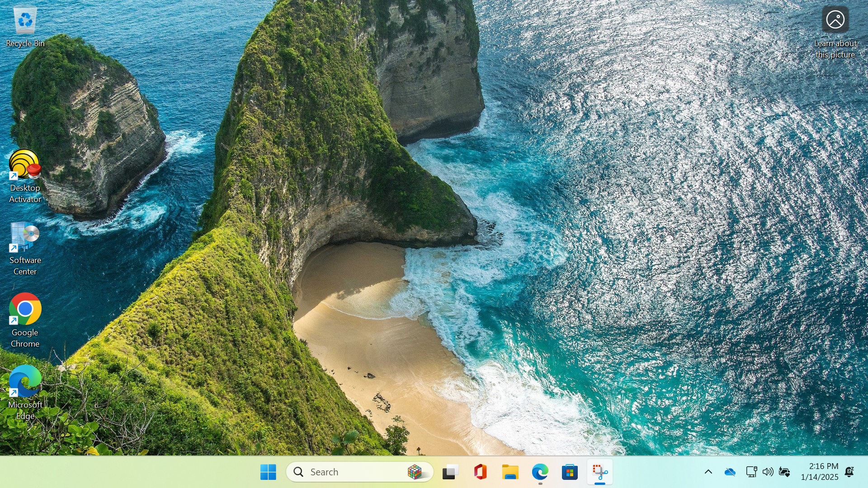Open the display/network tray icon
Viewport: 868px width, 488px height.
pyautogui.click(x=751, y=472)
